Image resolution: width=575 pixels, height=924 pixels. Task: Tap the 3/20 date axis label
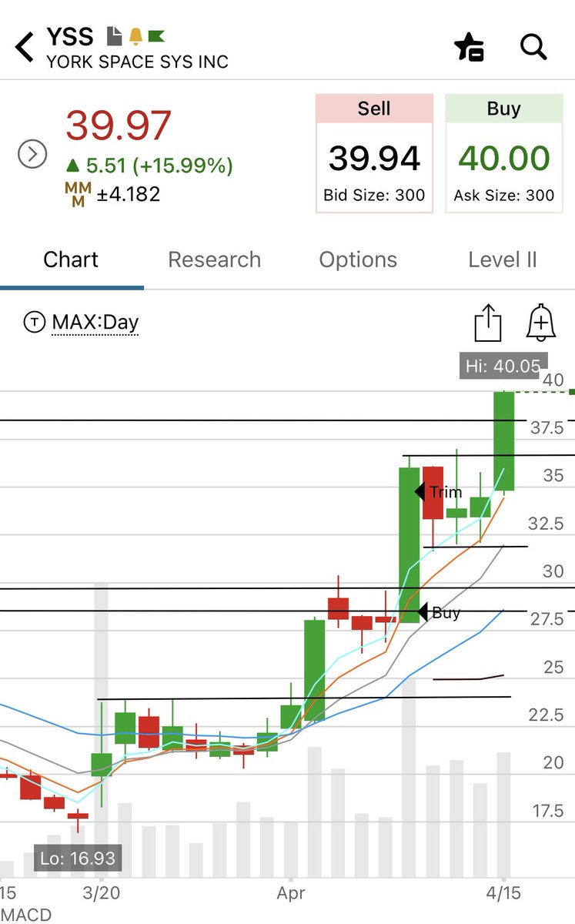click(102, 893)
